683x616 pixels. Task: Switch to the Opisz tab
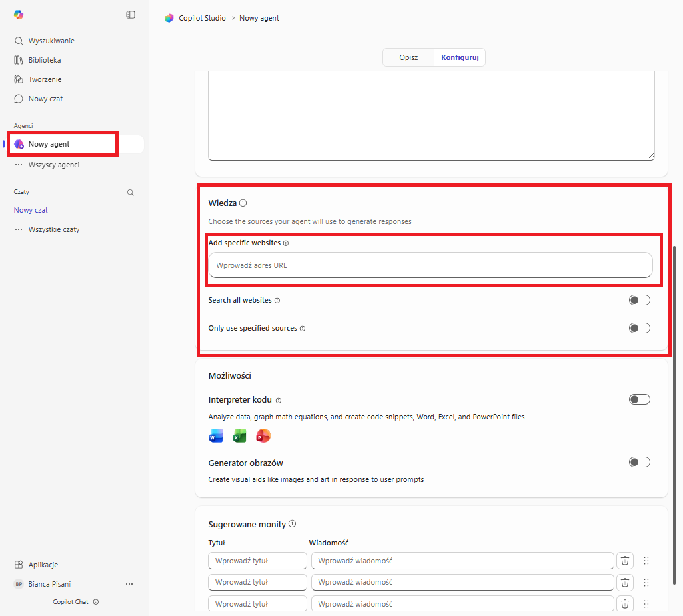[x=408, y=57]
